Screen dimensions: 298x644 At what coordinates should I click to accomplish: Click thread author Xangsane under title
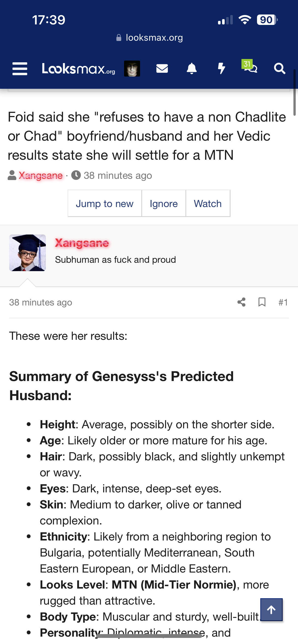[41, 175]
